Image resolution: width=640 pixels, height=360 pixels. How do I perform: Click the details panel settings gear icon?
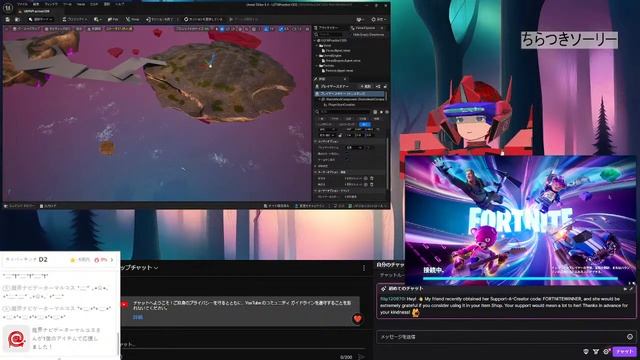[x=387, y=112]
